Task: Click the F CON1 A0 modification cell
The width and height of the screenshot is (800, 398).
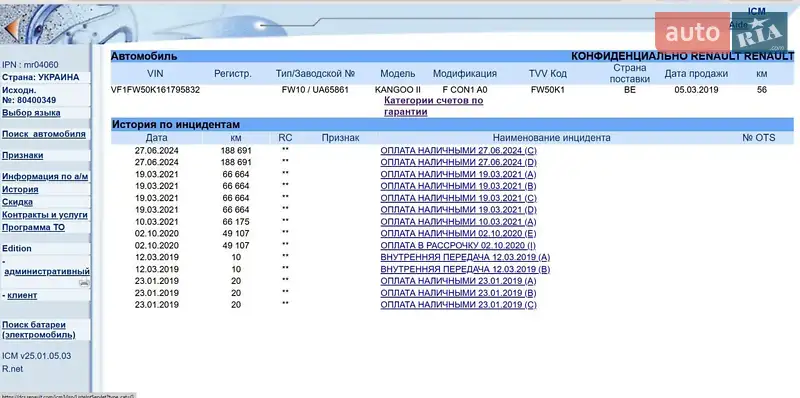Action: tap(465, 90)
